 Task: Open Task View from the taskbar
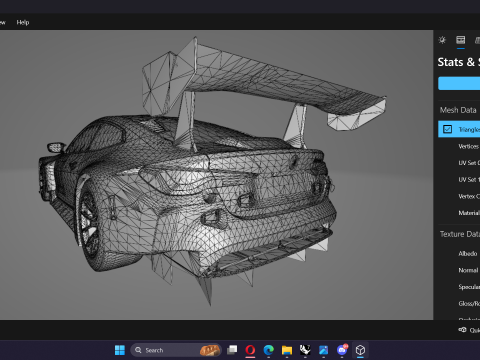(232, 350)
